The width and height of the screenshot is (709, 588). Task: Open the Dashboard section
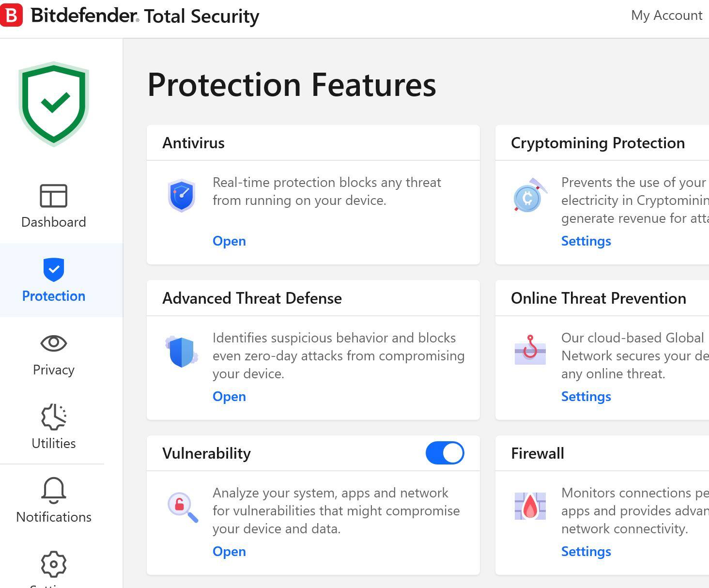pyautogui.click(x=54, y=206)
